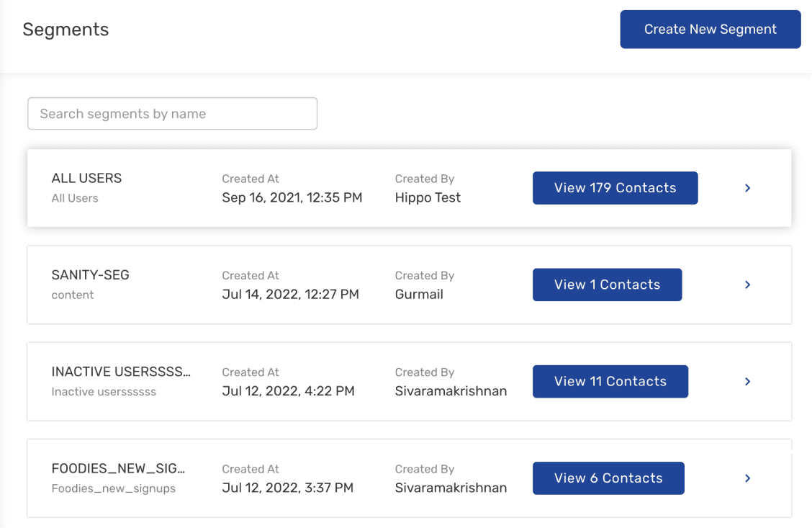Expand the FOODIES_NEW_SIG row chevron arrow

(747, 478)
